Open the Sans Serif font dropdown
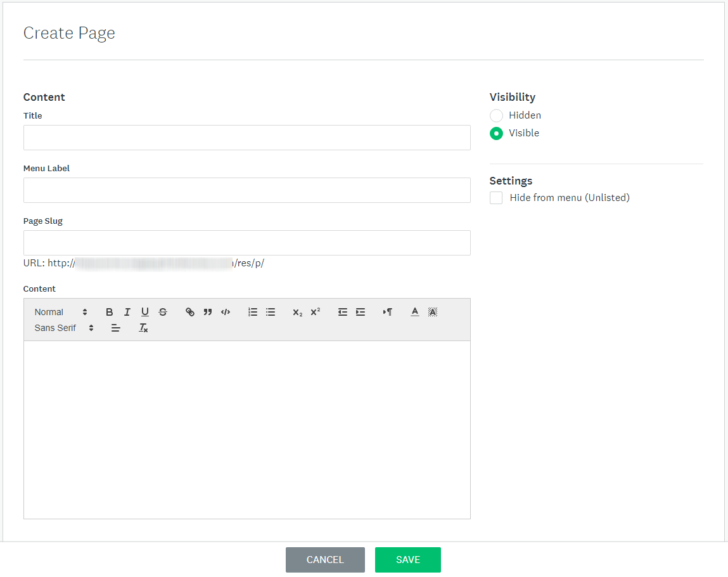 [64, 328]
